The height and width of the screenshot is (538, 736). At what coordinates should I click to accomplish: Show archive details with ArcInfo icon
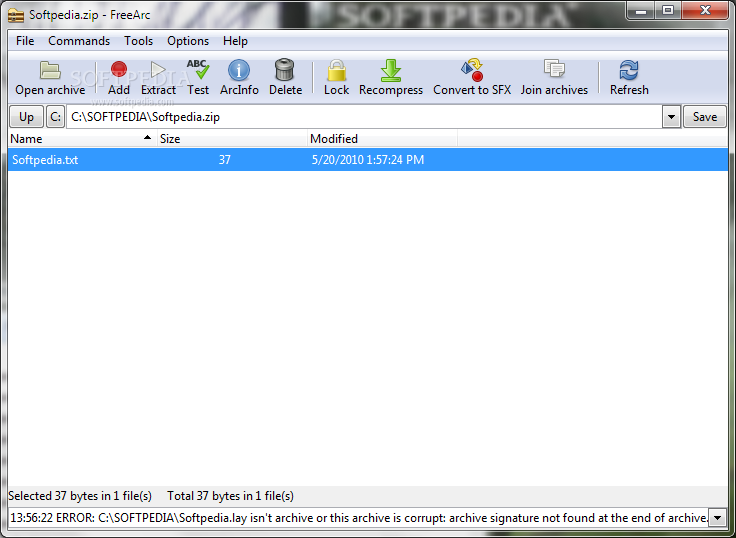coord(239,70)
